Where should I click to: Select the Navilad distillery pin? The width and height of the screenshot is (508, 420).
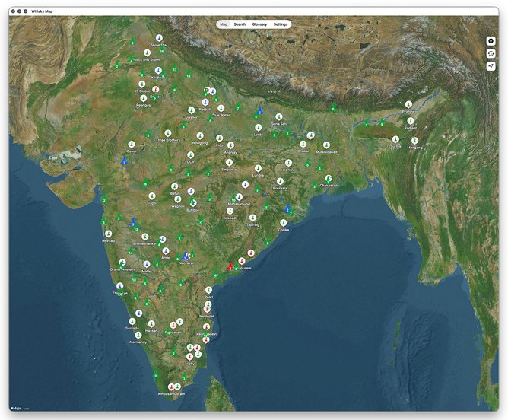109,234
